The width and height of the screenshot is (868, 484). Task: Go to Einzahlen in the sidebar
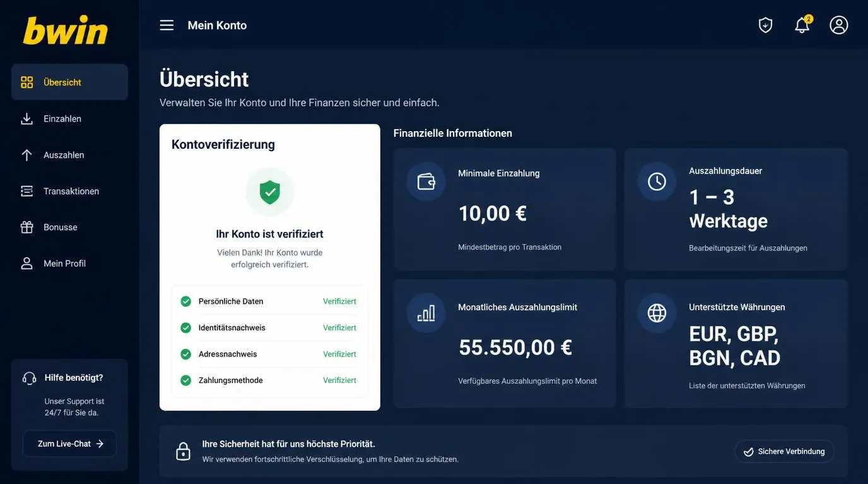pos(69,118)
